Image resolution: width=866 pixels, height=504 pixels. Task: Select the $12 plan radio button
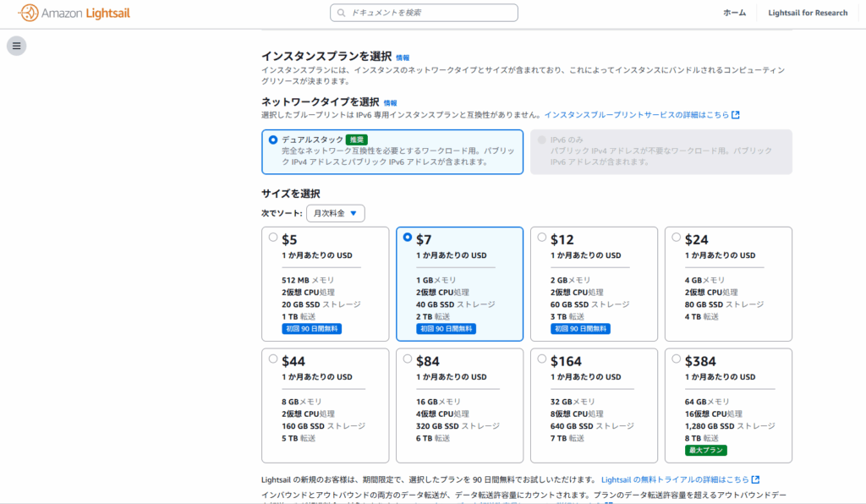pyautogui.click(x=542, y=238)
